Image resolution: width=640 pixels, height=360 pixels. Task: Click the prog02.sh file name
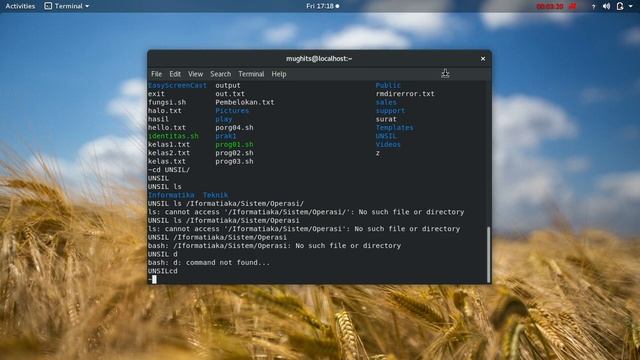pyautogui.click(x=234, y=153)
